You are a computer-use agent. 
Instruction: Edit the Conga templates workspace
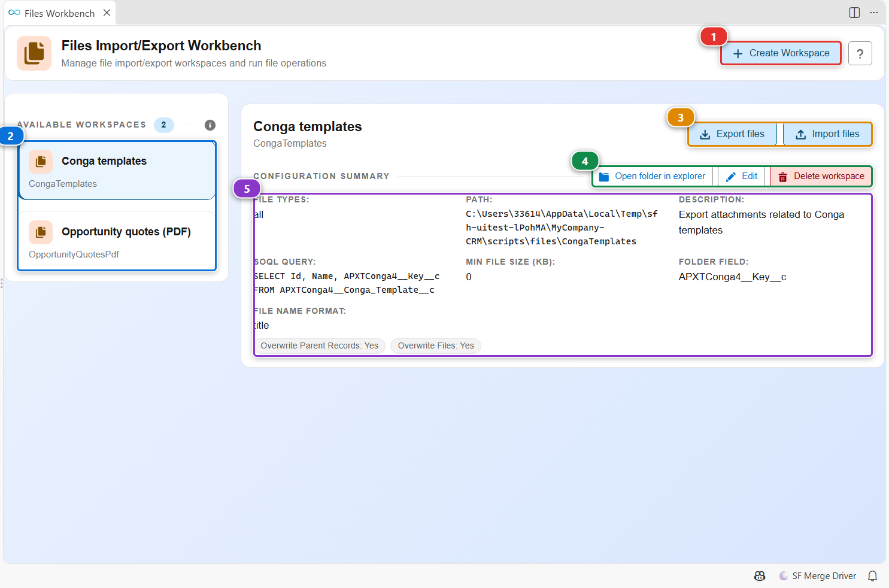[742, 176]
